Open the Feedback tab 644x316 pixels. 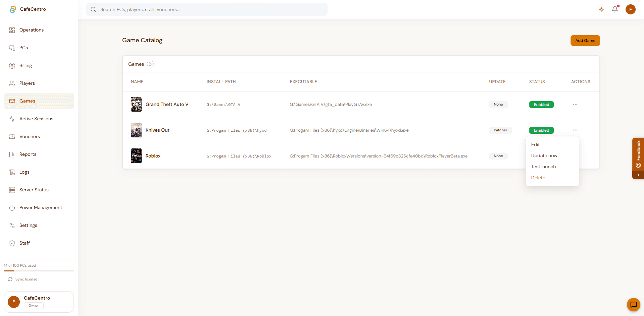tap(638, 154)
